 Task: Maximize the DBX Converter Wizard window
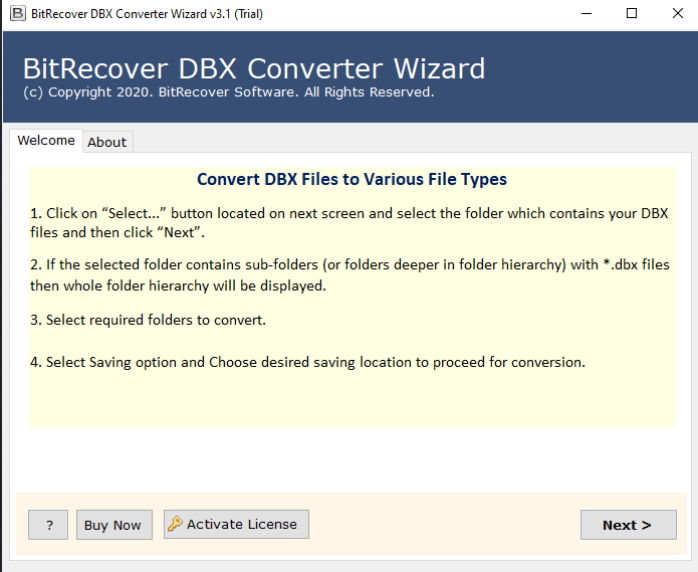coord(632,13)
